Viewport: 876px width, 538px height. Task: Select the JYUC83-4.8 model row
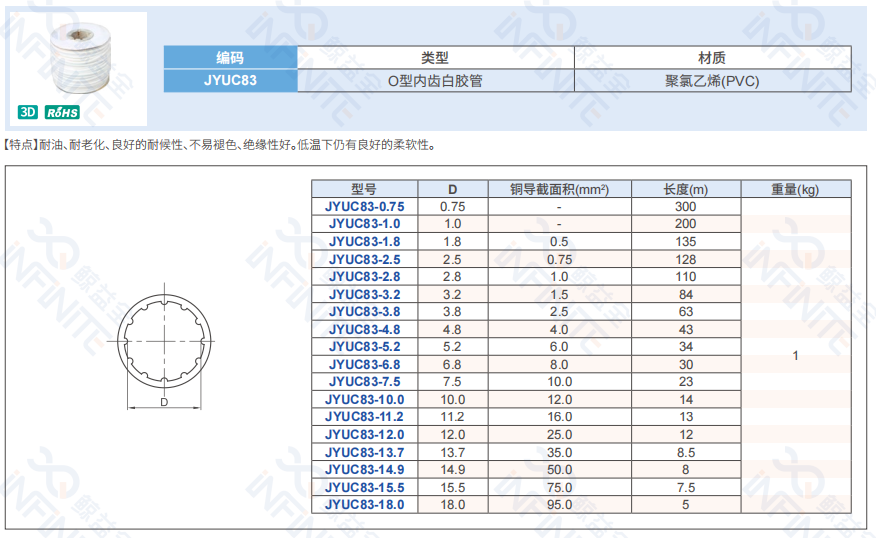tap(364, 329)
